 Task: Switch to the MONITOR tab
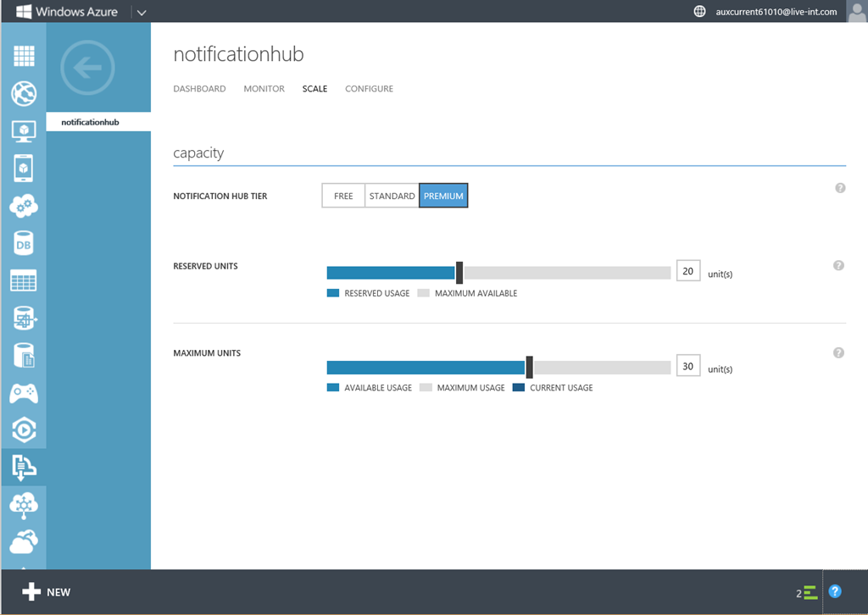[x=264, y=88]
